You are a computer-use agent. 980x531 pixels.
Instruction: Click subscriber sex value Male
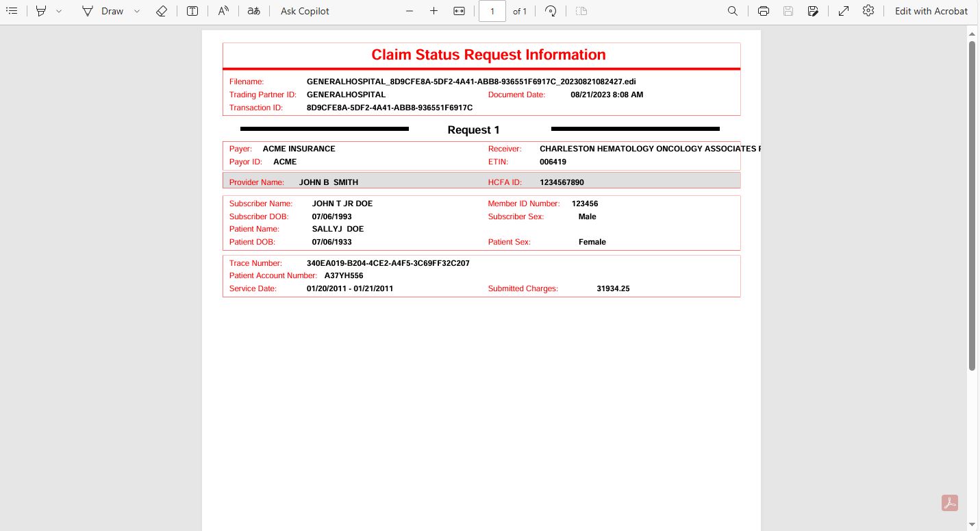pos(588,217)
